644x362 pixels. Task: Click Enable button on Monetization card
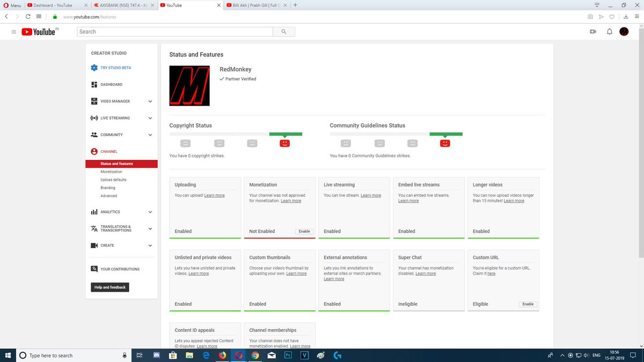(304, 231)
